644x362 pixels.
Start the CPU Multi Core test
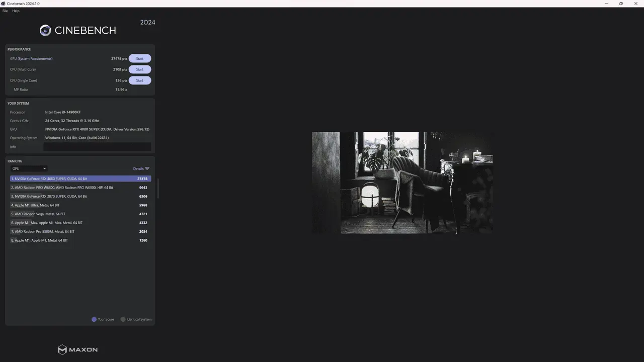point(139,69)
